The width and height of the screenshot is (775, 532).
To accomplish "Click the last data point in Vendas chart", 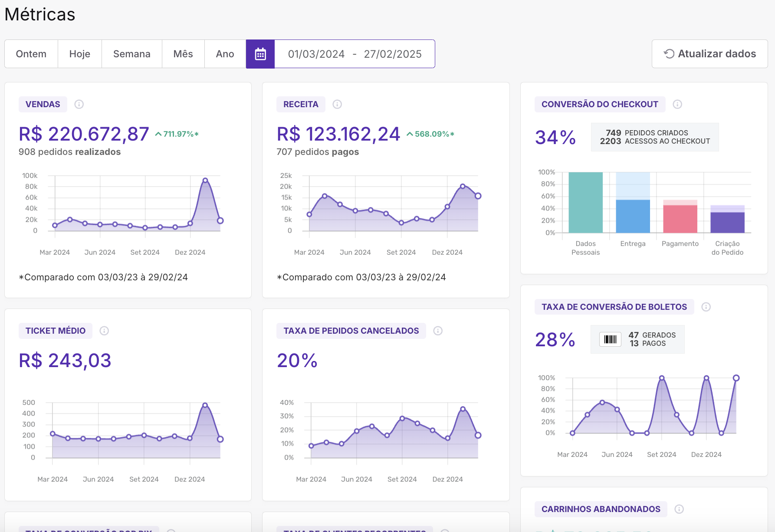I will point(220,220).
